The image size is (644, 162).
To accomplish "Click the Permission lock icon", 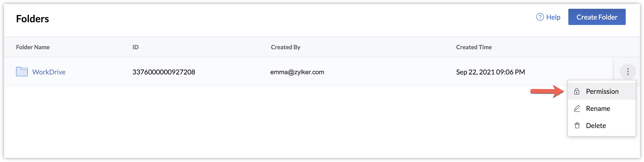I will pos(576,92).
